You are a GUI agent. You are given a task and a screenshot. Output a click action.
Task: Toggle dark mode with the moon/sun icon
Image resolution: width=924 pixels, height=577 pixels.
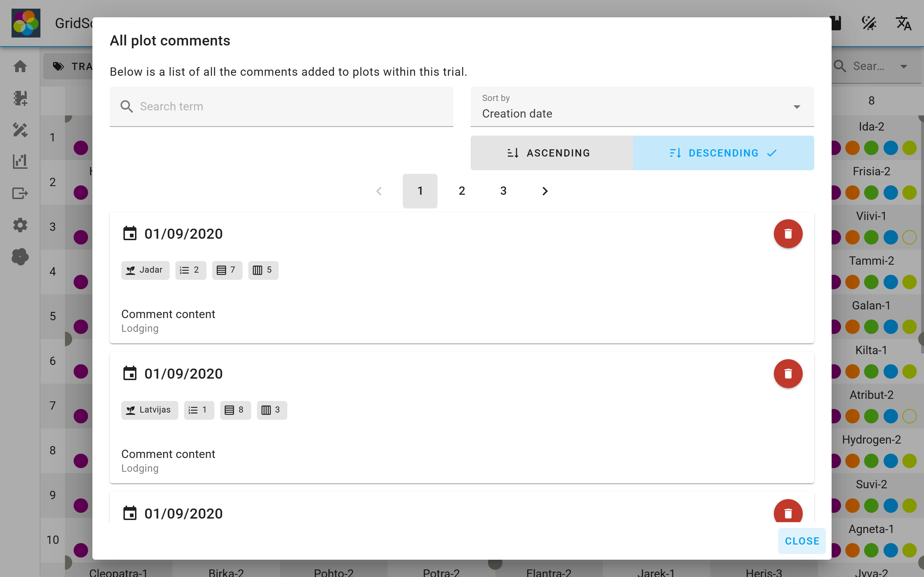[x=869, y=23]
